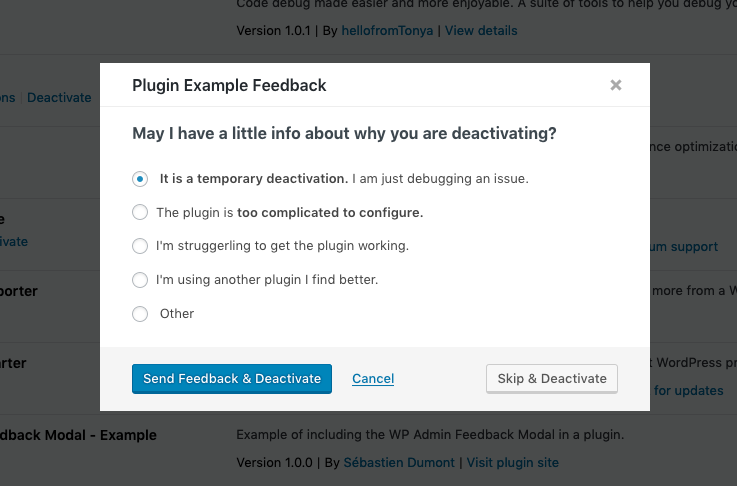Open the Visit plugin site link
The image size is (737, 486).
513,462
